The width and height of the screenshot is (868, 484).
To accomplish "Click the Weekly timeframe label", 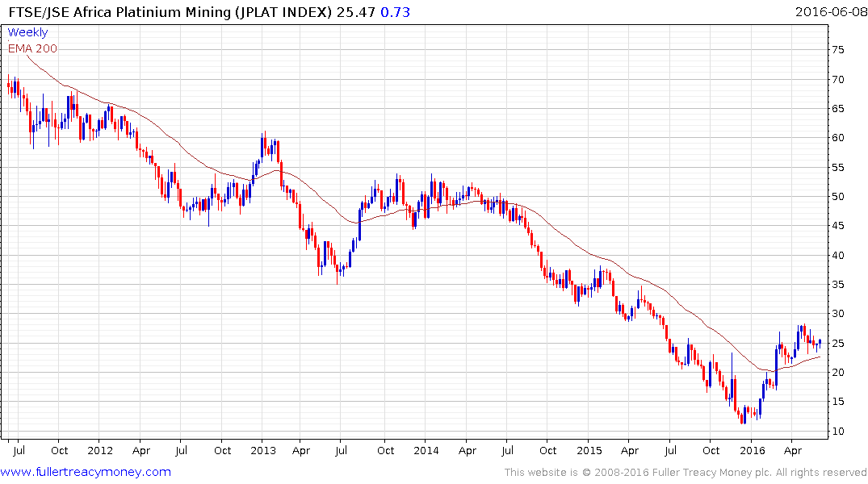I will pos(27,32).
